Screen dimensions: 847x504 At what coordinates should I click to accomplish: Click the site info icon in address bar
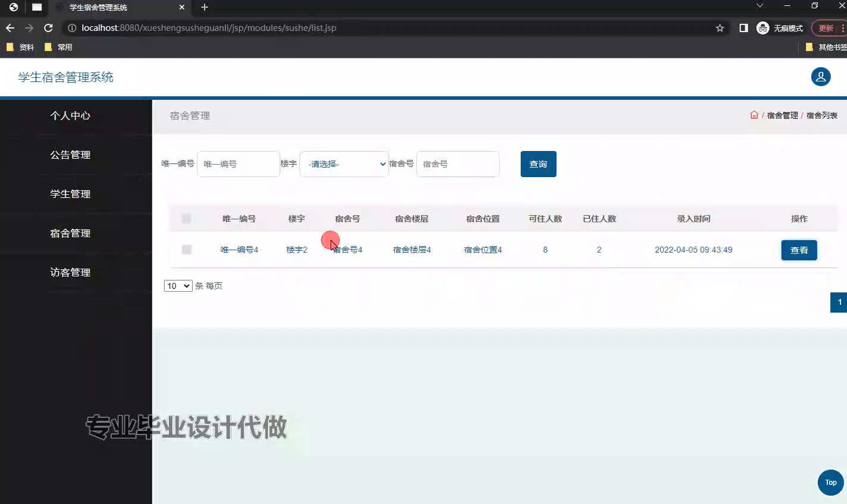[72, 28]
